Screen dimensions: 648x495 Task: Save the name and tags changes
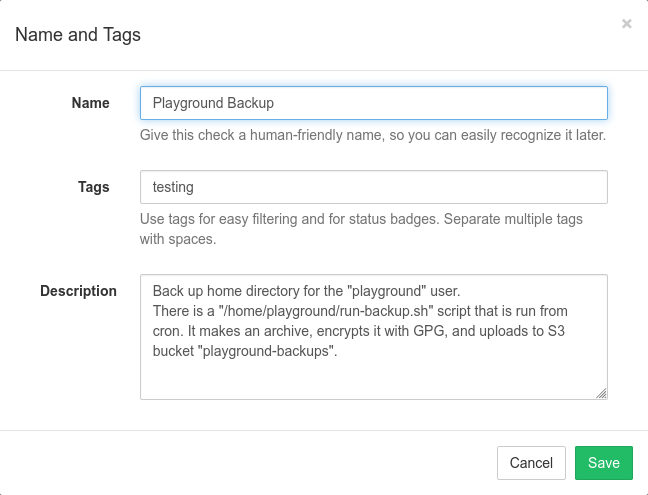pos(603,463)
